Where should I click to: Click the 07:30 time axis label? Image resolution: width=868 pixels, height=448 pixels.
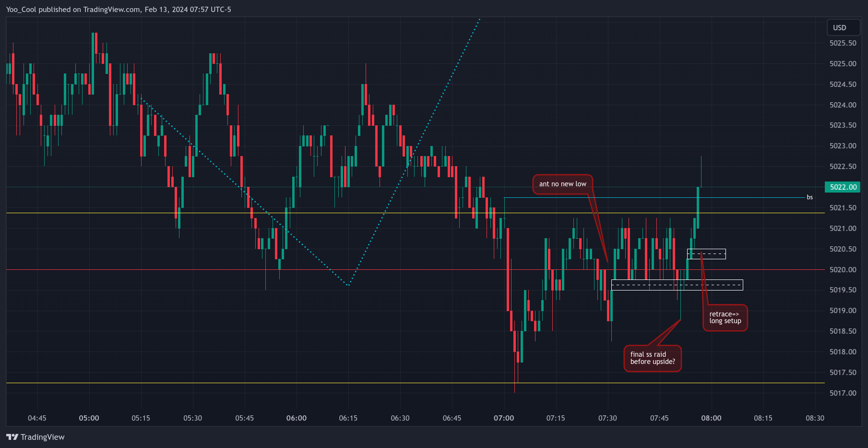point(607,418)
